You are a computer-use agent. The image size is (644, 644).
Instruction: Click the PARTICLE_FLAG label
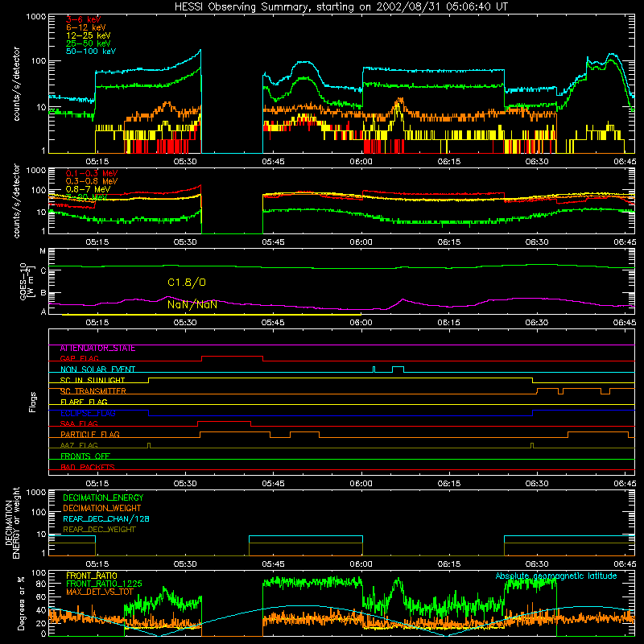[90, 434]
